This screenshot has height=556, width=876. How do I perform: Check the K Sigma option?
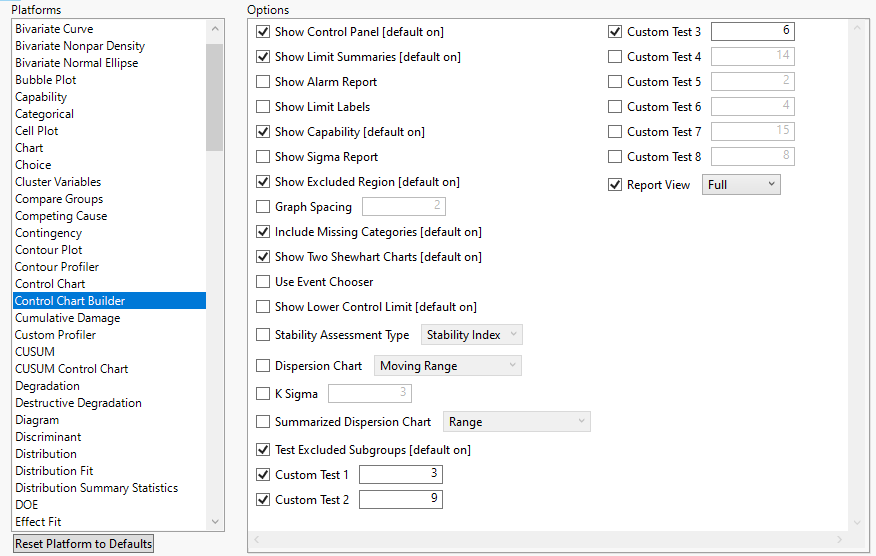click(x=263, y=393)
